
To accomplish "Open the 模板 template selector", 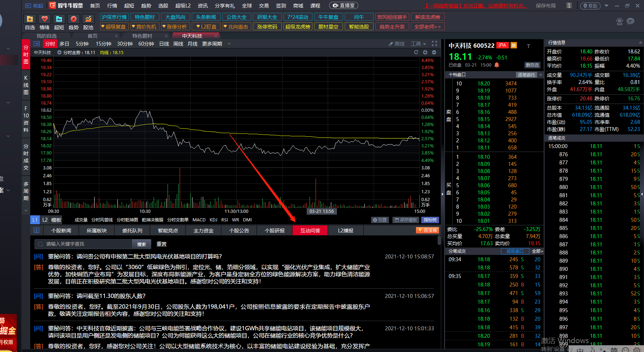I will [x=56, y=220].
